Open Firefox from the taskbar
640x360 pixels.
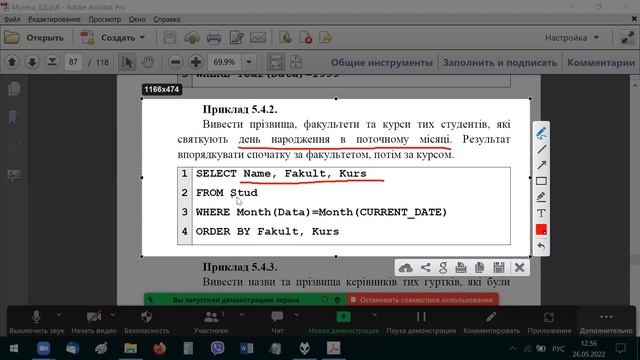[159, 349]
